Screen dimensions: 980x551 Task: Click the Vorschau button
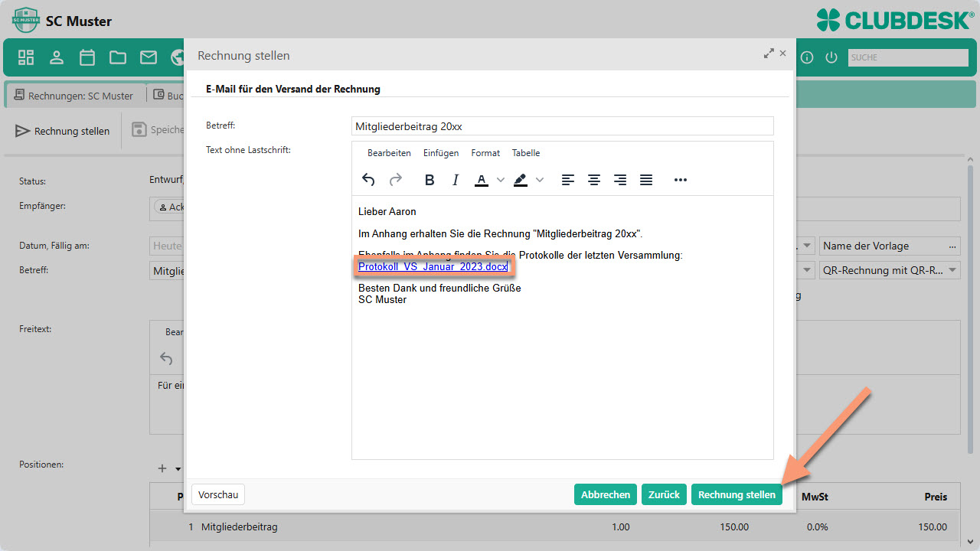pyautogui.click(x=218, y=494)
